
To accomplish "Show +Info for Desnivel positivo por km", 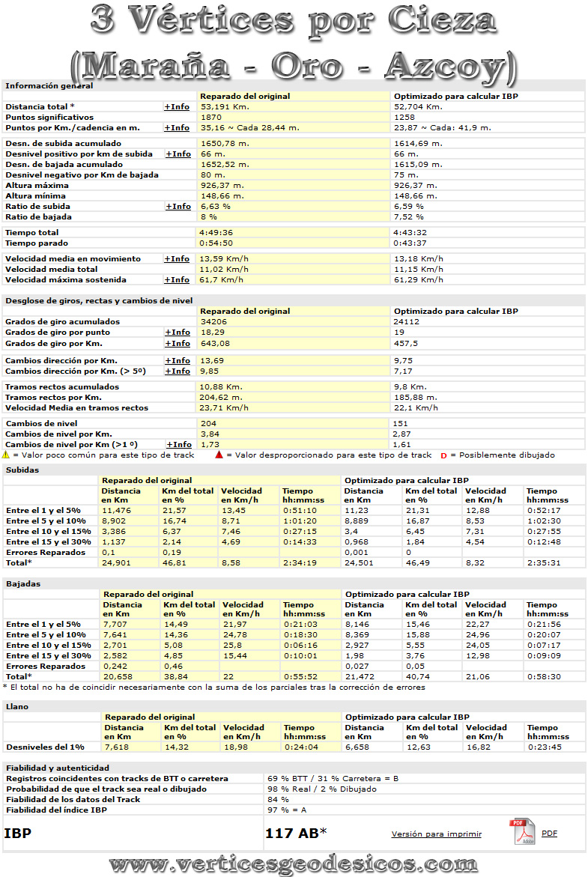I will [178, 154].
